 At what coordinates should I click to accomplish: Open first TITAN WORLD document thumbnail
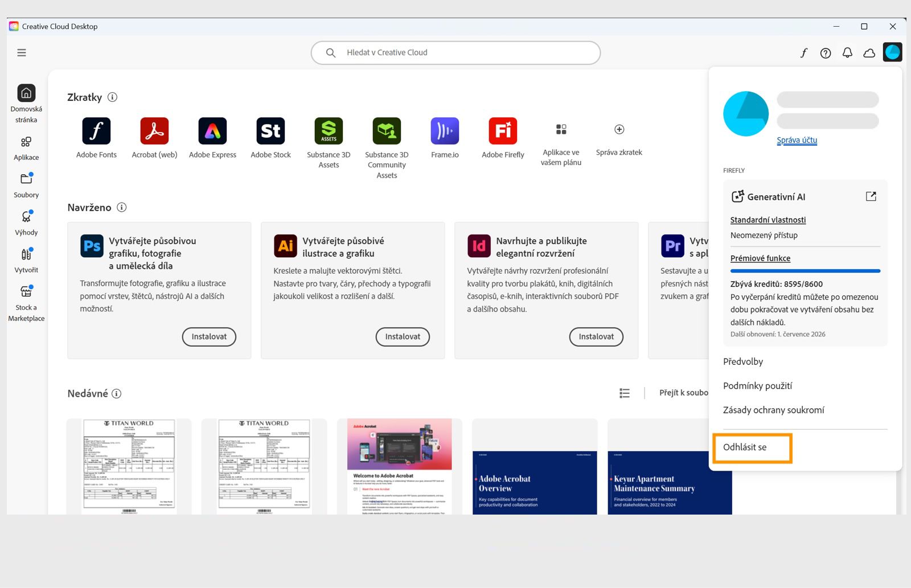click(x=129, y=467)
